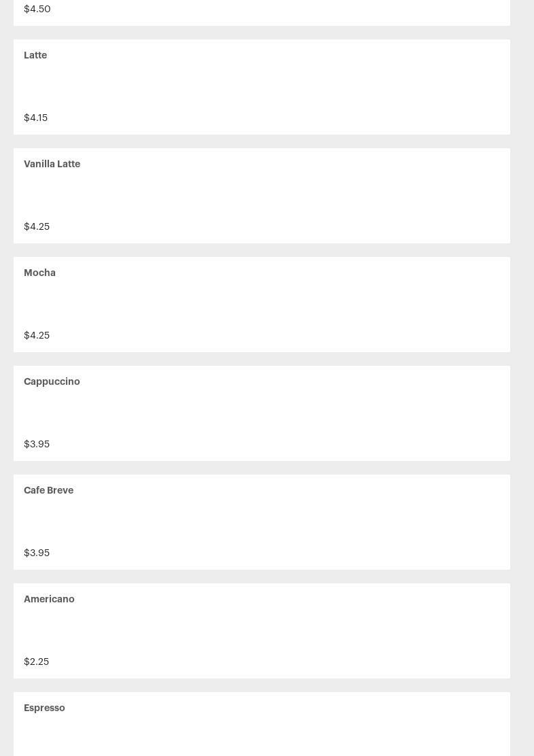Viewport: 534px width, 756px height.
Task: Click the Vanilla Latte $4.25 price
Action: [x=37, y=226]
